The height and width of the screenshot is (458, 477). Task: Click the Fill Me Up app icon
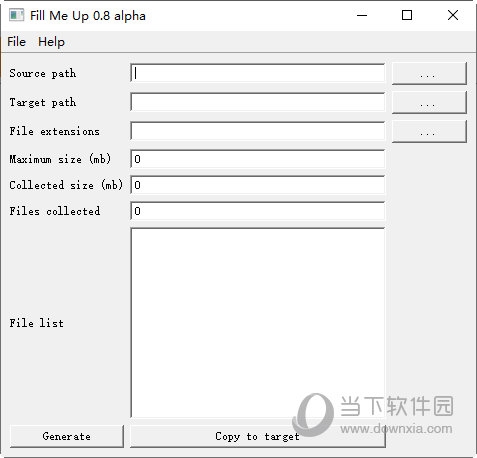(16, 15)
